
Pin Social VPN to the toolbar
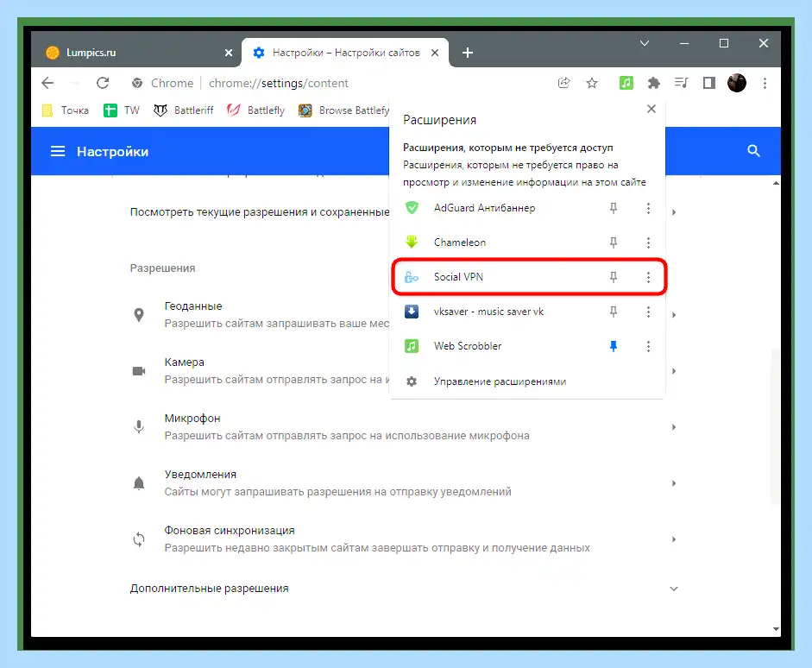pos(614,277)
